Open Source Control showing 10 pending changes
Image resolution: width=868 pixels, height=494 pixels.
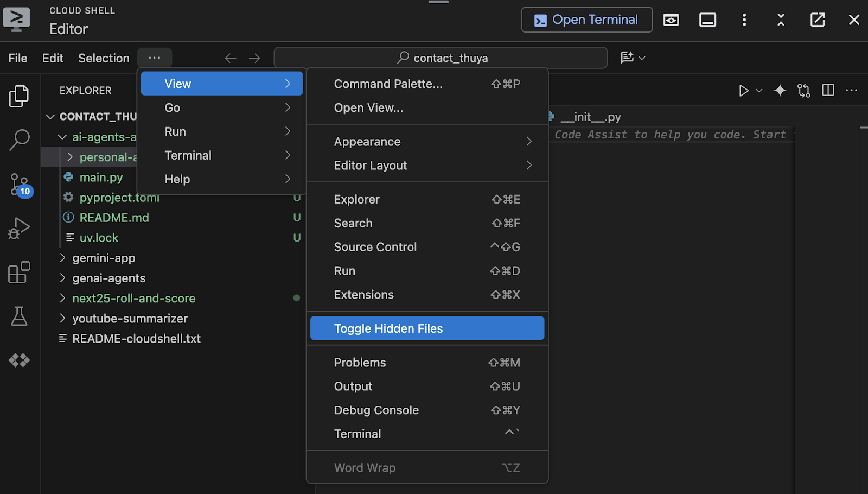(x=19, y=185)
